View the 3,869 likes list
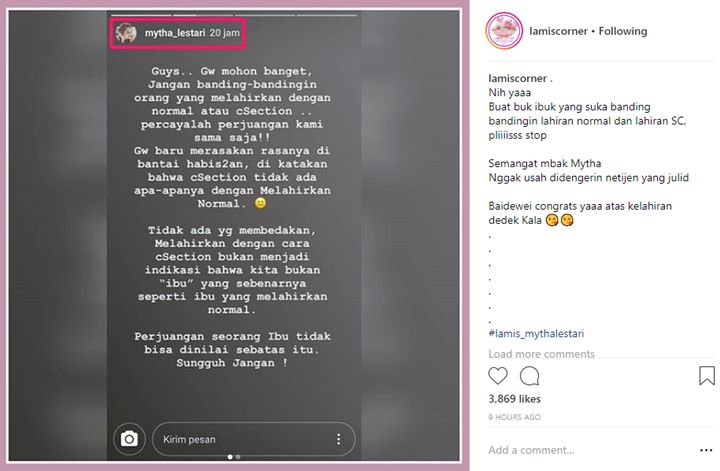This screenshot has height=471, width=720. (x=514, y=399)
